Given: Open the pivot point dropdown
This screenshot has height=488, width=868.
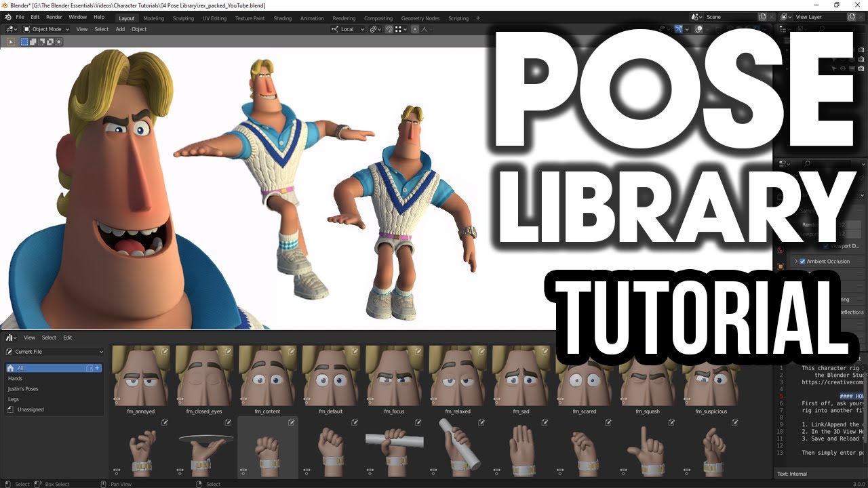Looking at the screenshot, I should (x=376, y=29).
